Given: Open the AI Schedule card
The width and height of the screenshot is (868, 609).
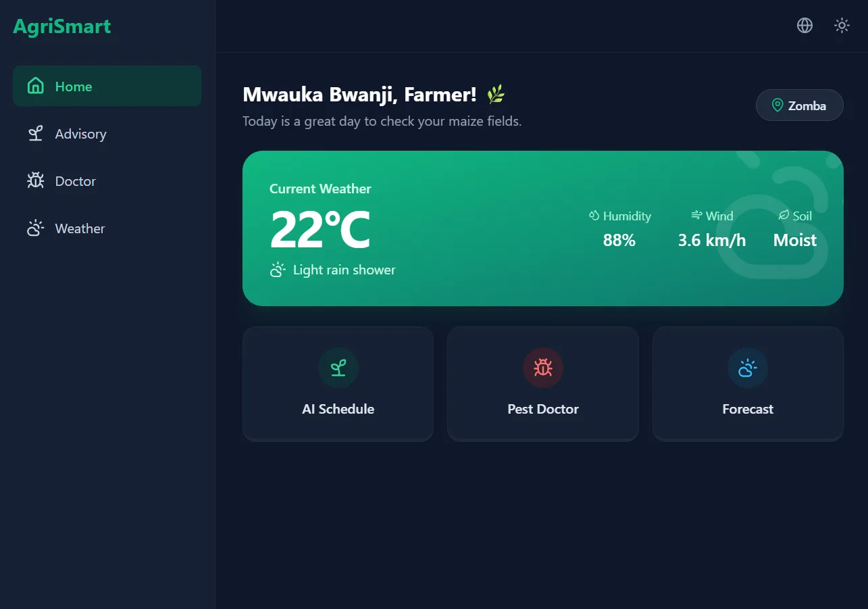Looking at the screenshot, I should (338, 383).
